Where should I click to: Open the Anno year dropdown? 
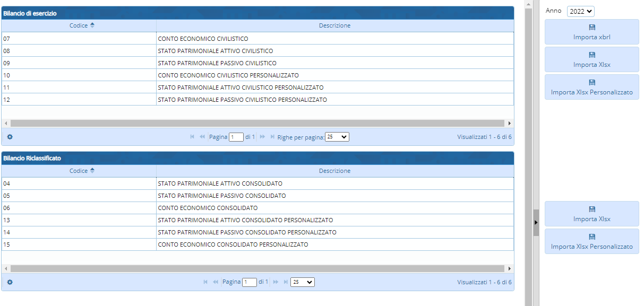point(580,11)
